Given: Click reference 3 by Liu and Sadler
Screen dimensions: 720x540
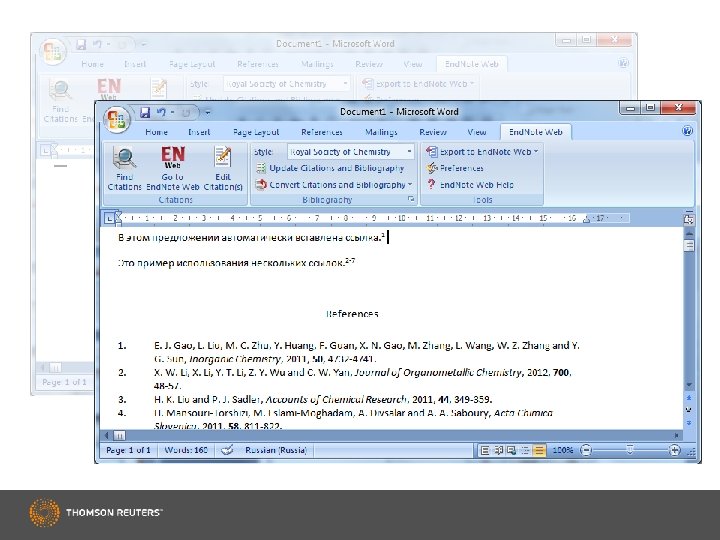Looking at the screenshot, I should click(x=323, y=399).
